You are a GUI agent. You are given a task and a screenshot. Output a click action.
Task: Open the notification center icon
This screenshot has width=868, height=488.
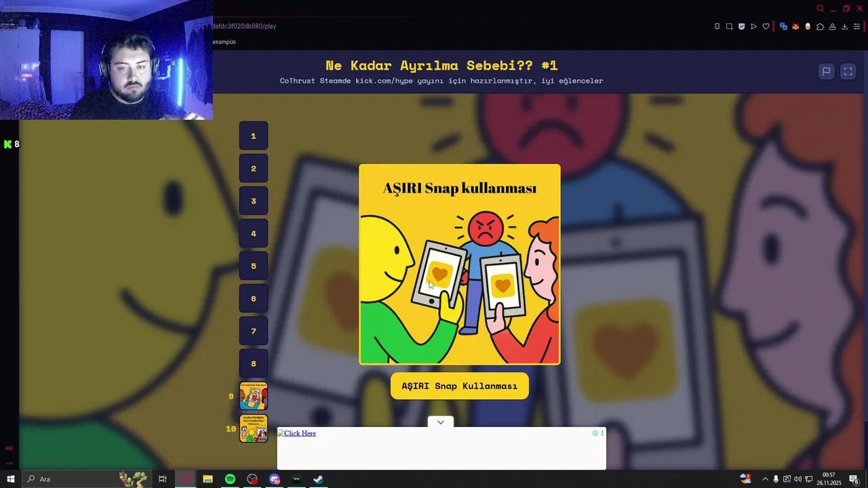pyautogui.click(x=854, y=479)
